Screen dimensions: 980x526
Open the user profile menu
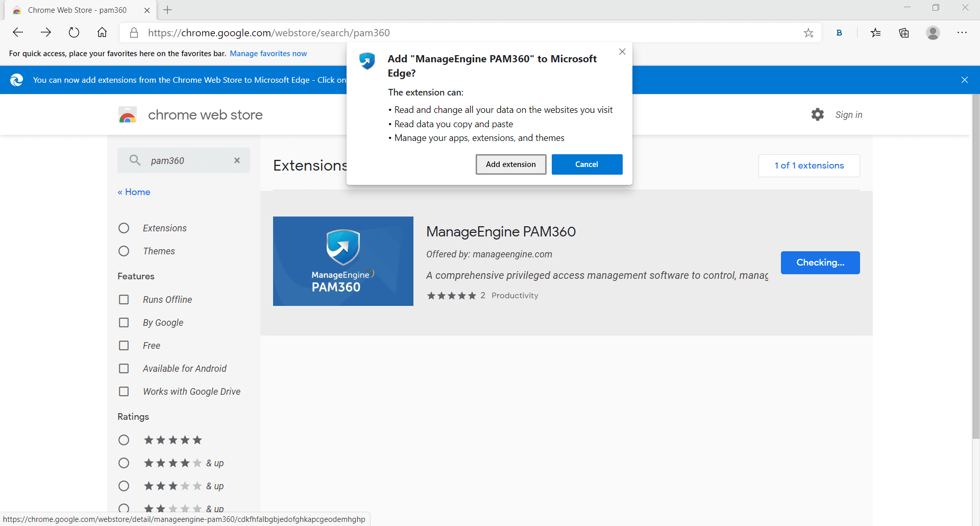[x=933, y=33]
